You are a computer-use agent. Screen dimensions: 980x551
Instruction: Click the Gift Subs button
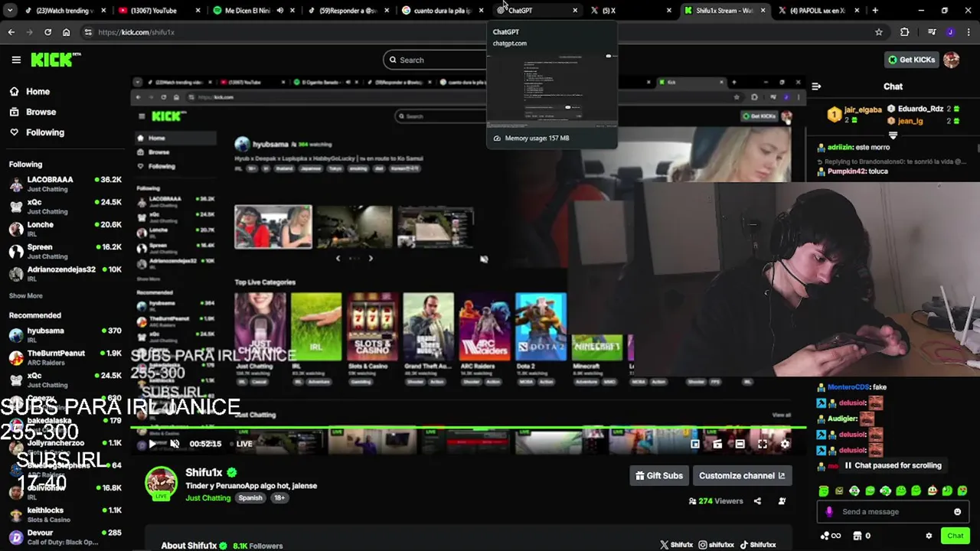[659, 475]
